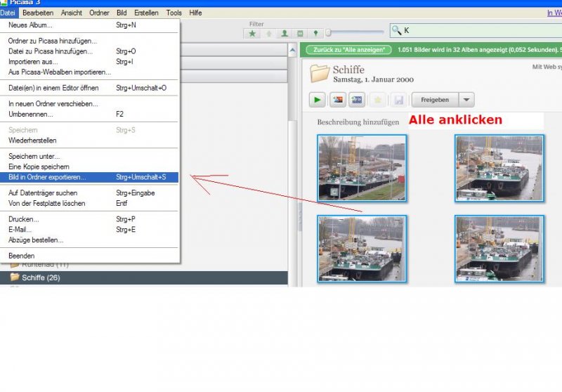Viewport: 562px width, 392px height.
Task: Create a movie presentation using the filmstrip icon
Action: coord(357,100)
